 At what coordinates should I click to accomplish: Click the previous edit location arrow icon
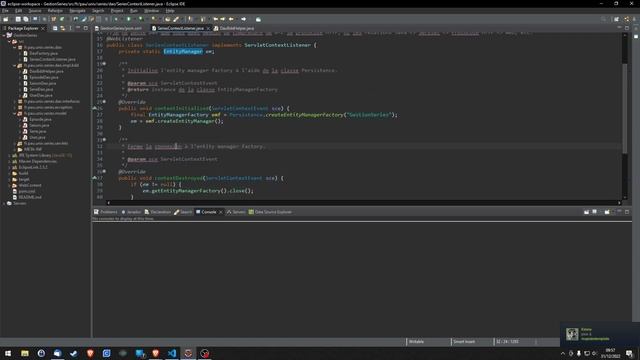(x=216, y=19)
